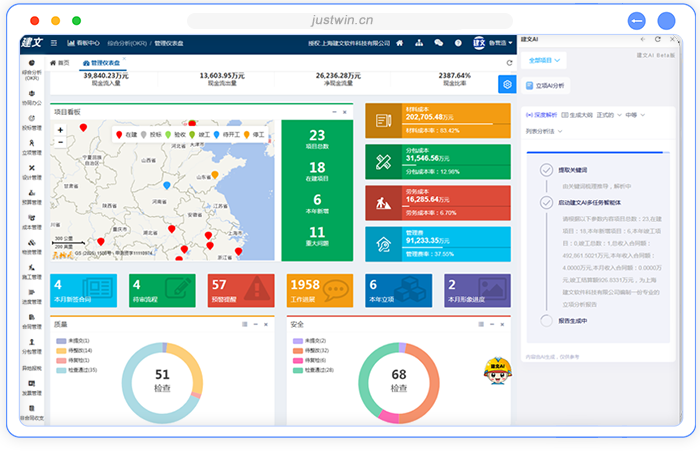The height and width of the screenshot is (454, 700).
Task: Open the 看板中心 menu item
Action: pos(84,43)
